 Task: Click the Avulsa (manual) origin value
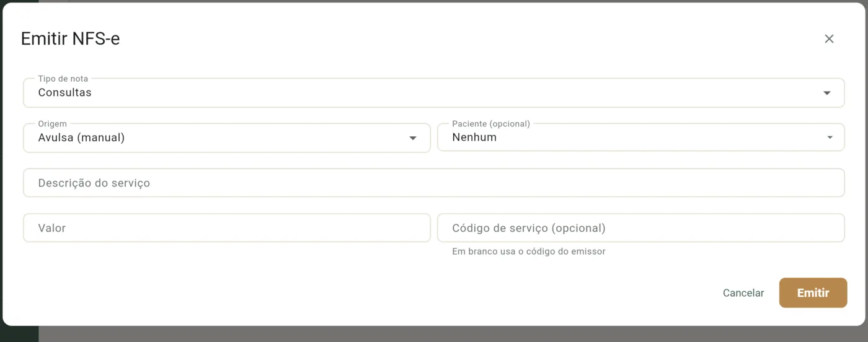81,138
